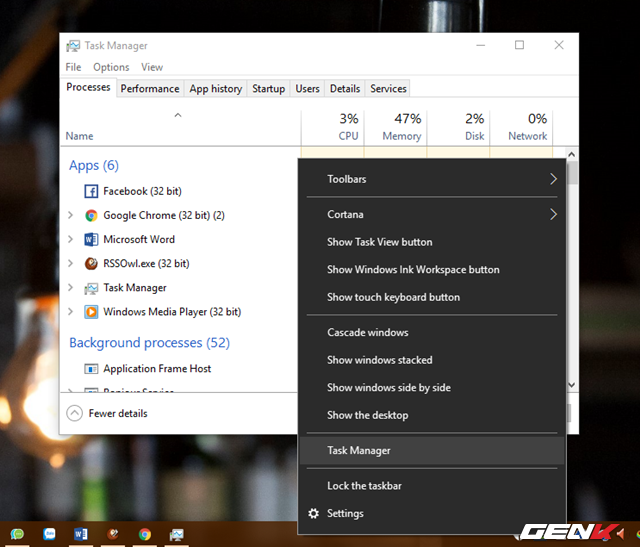Maximize the Task Manager window
This screenshot has height=547, width=640.
pyautogui.click(x=519, y=45)
